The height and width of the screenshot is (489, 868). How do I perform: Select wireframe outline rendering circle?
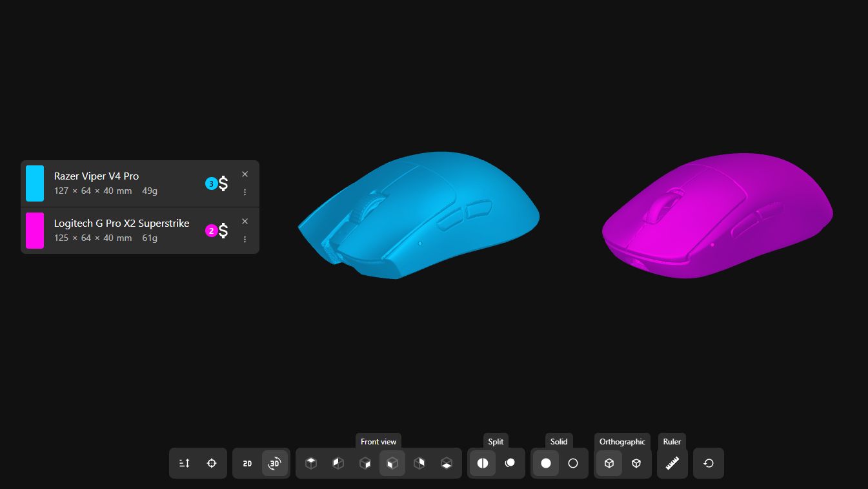pyautogui.click(x=573, y=463)
